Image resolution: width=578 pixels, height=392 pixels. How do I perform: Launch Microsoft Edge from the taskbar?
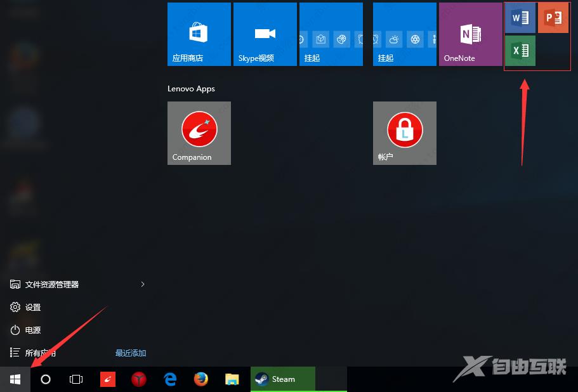tap(170, 379)
